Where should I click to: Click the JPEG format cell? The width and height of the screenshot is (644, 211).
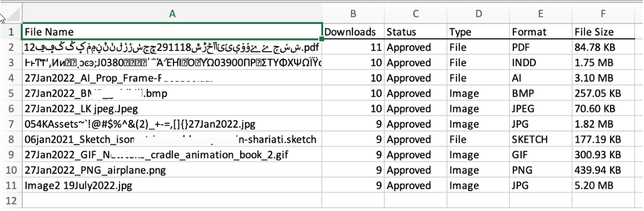[541, 109]
